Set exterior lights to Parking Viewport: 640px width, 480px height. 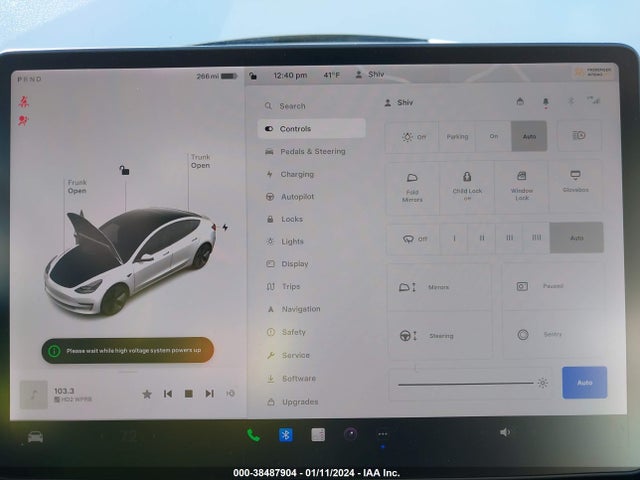coord(457,137)
